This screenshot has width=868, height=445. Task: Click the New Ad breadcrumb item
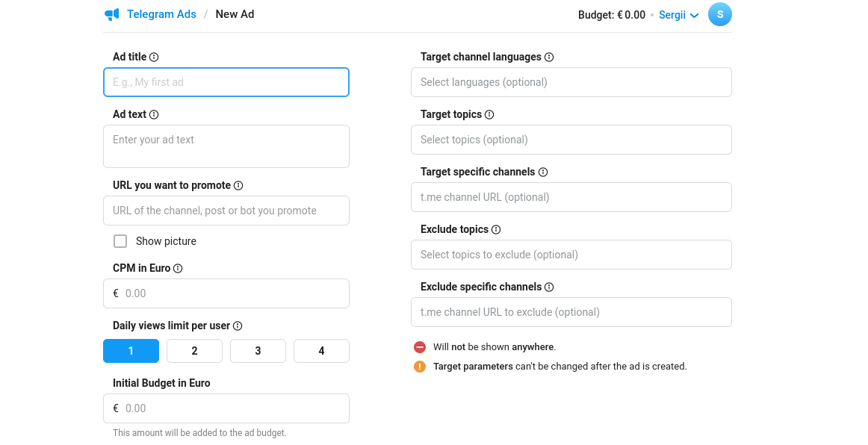[x=235, y=14]
